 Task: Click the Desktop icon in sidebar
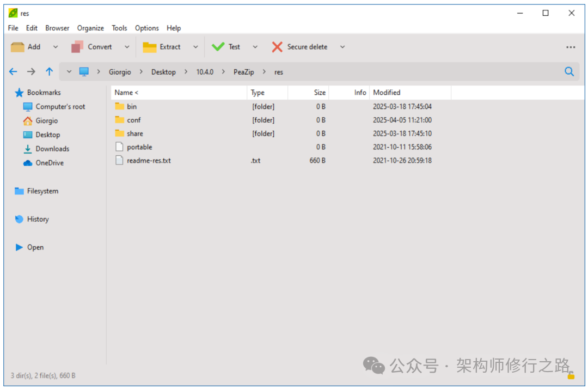(28, 135)
